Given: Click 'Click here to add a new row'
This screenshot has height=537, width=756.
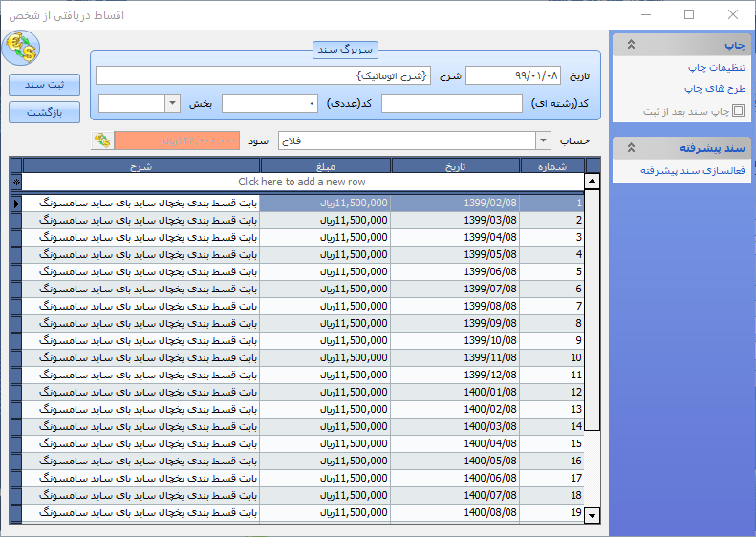Looking at the screenshot, I should (302, 182).
